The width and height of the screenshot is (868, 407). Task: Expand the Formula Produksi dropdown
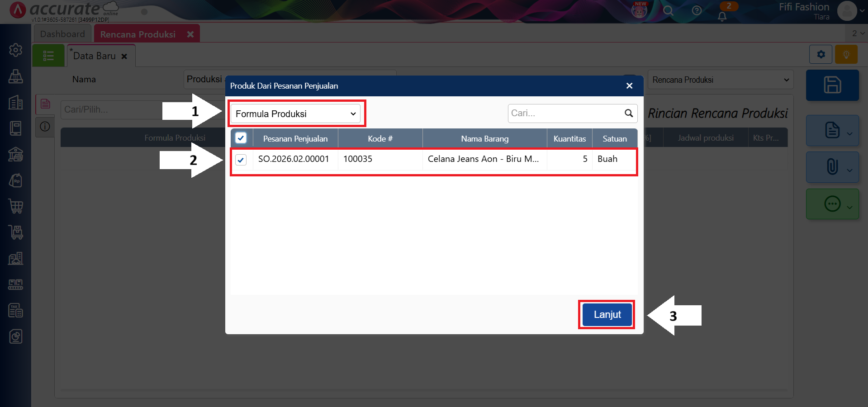pyautogui.click(x=295, y=114)
